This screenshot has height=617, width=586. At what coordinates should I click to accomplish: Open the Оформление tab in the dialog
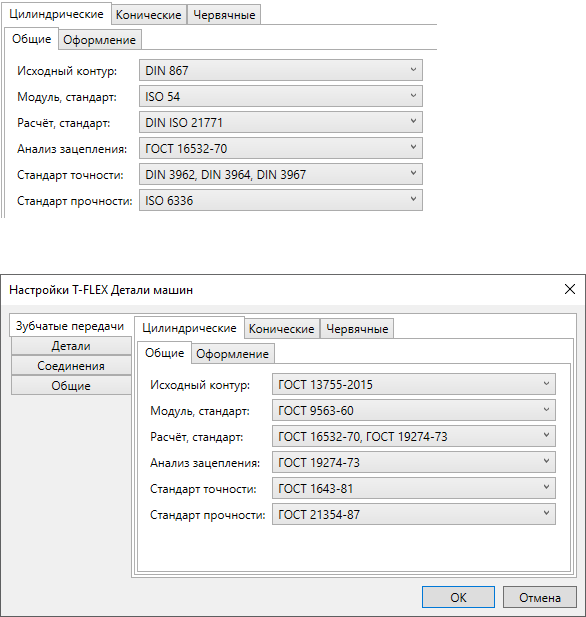233,354
